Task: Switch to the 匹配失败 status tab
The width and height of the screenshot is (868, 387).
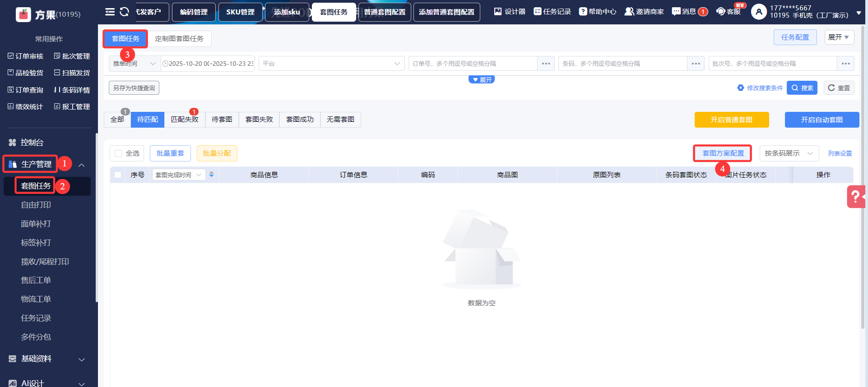Action: click(x=185, y=120)
